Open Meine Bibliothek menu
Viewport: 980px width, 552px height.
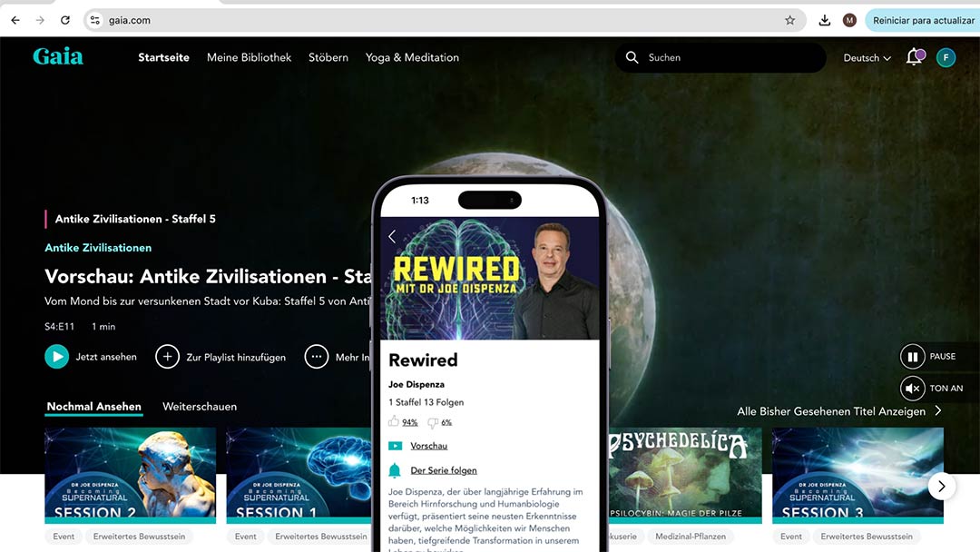[249, 57]
